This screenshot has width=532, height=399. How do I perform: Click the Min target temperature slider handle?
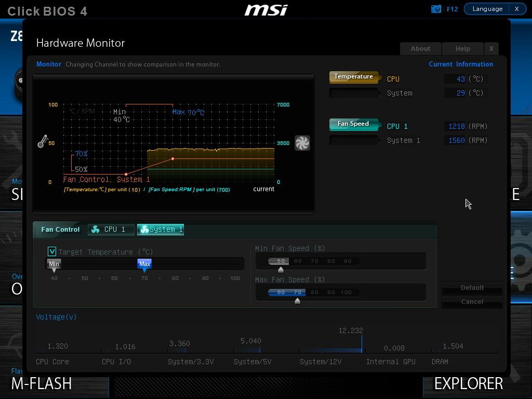pos(54,265)
